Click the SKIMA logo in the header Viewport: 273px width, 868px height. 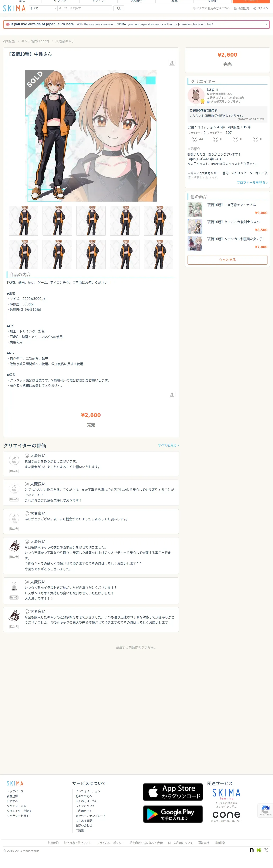coord(14,9)
